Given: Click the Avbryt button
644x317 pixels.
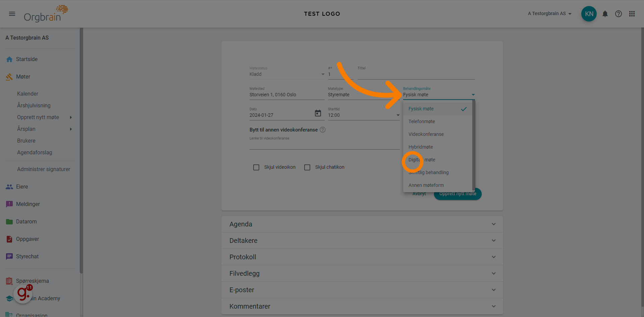Looking at the screenshot, I should point(419,194).
